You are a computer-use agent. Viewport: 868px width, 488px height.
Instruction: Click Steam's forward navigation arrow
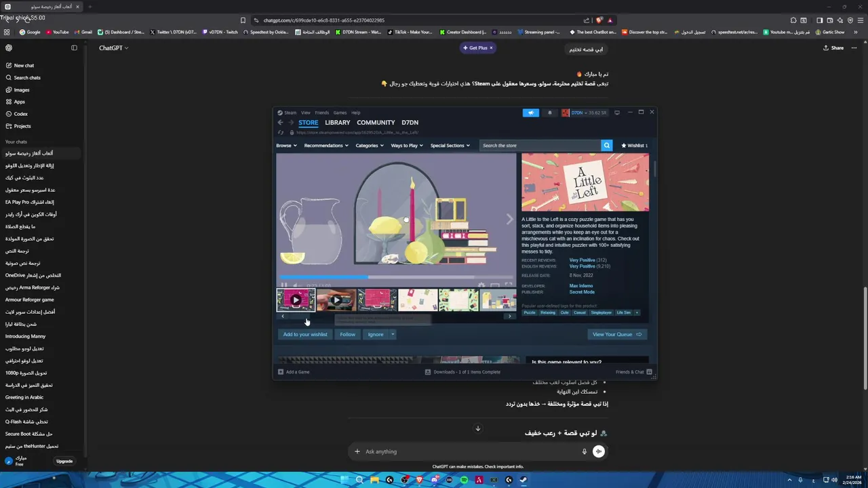click(x=291, y=123)
